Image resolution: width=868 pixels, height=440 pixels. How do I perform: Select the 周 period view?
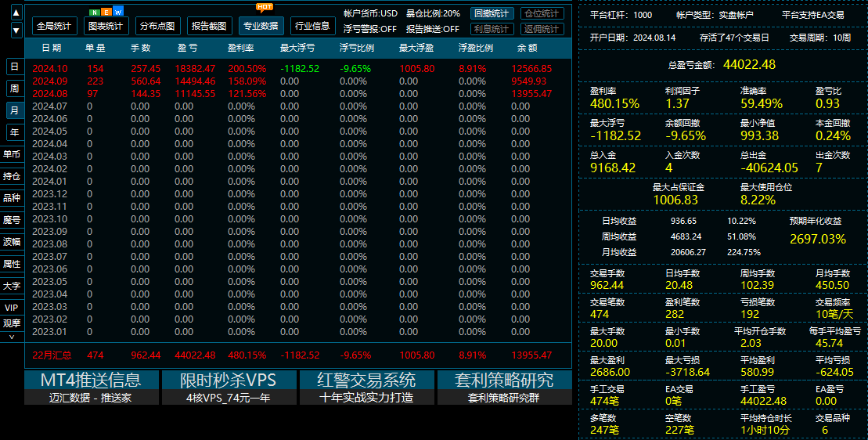15,88
